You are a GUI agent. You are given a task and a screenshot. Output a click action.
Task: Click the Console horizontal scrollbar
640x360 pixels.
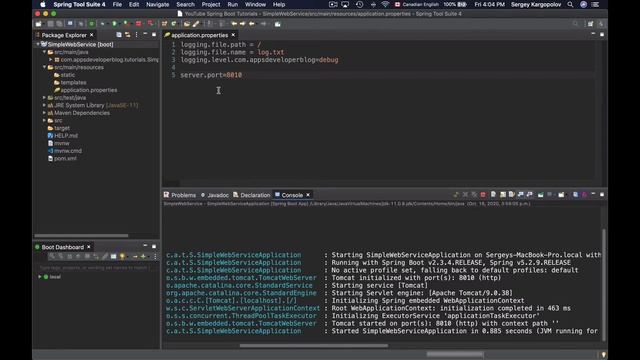(313, 346)
